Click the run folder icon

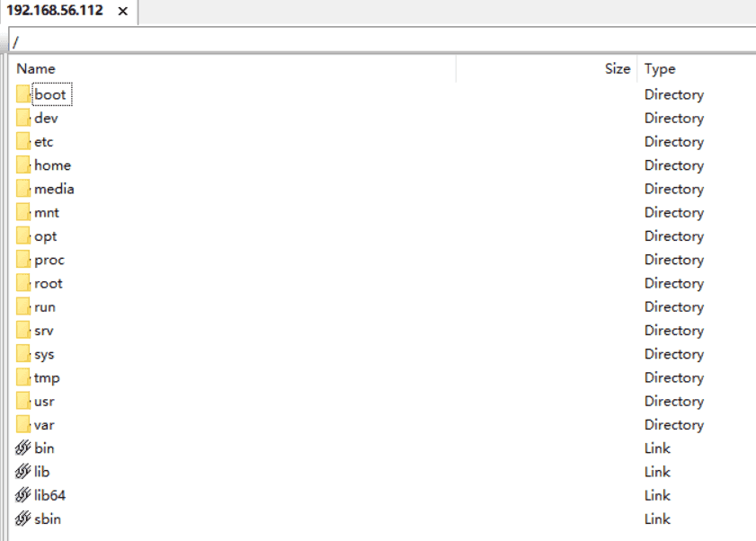[x=23, y=307]
